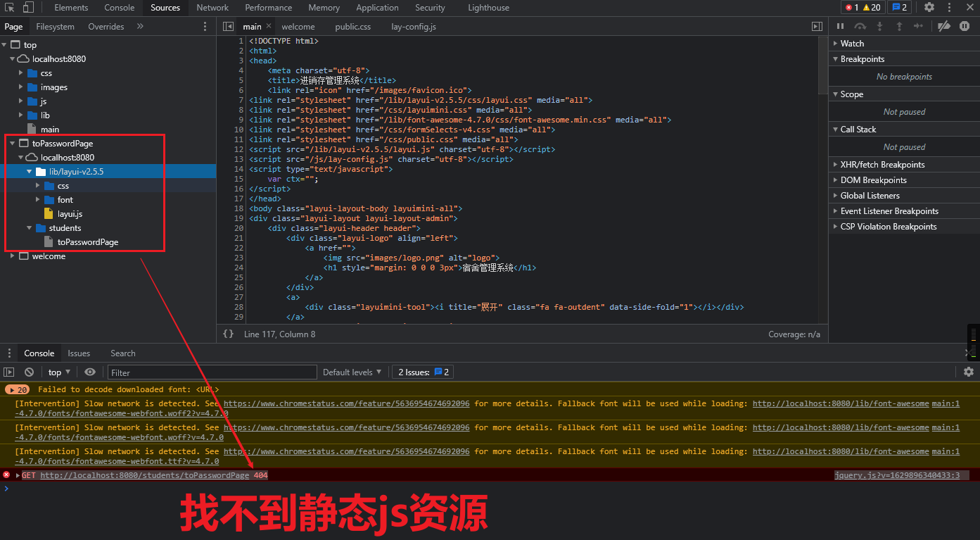Switch to the Elements panel tab
Screen dimensions: 980x540
(x=71, y=8)
